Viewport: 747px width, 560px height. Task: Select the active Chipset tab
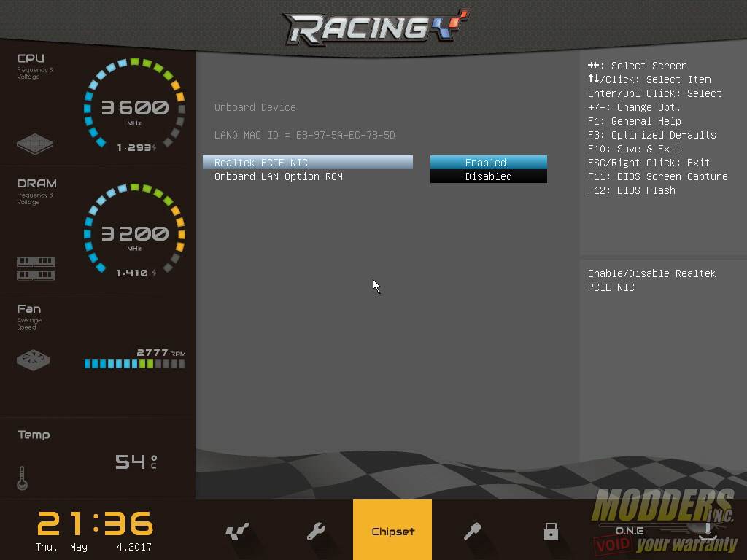pyautogui.click(x=392, y=531)
